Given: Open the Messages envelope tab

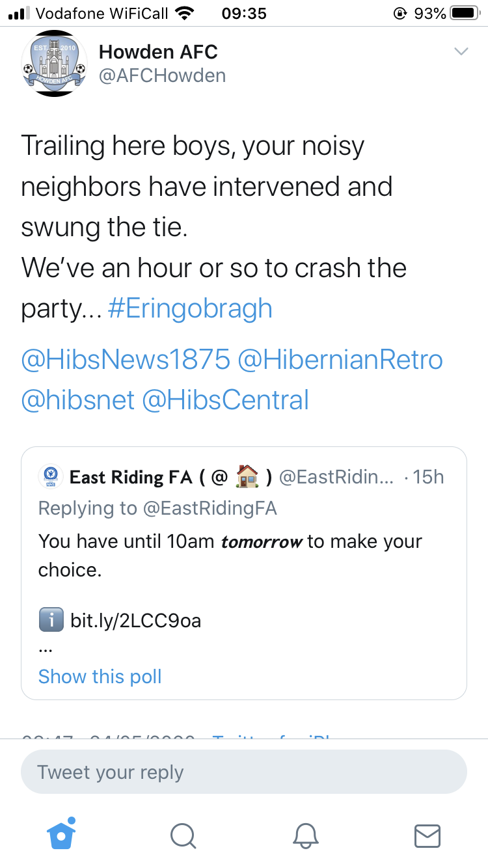Looking at the screenshot, I should click(x=427, y=835).
